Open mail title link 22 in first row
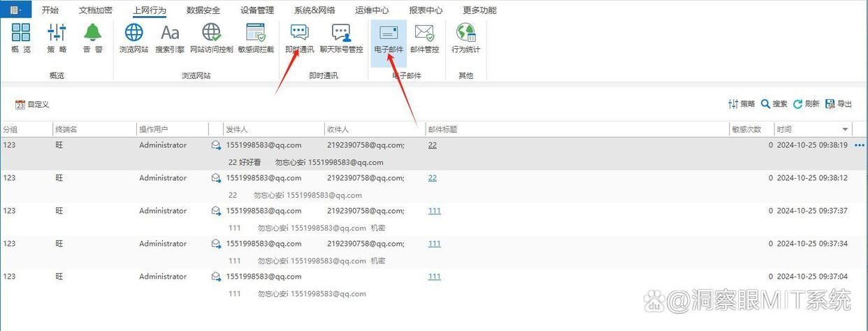868x331 pixels. pyautogui.click(x=432, y=145)
